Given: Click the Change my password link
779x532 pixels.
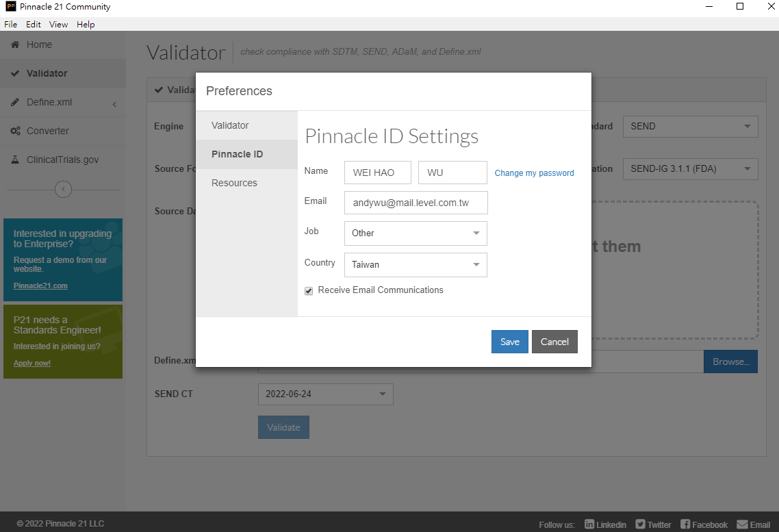Looking at the screenshot, I should [534, 173].
